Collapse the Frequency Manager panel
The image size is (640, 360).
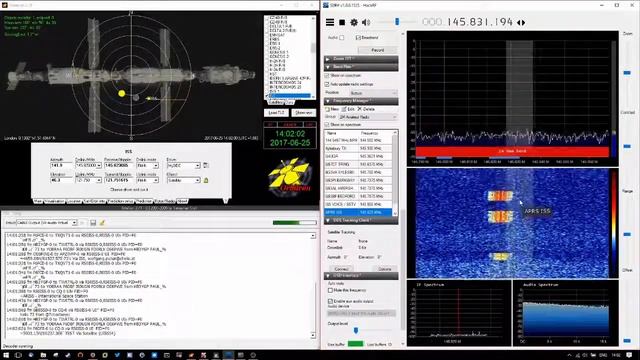[x=361, y=101]
